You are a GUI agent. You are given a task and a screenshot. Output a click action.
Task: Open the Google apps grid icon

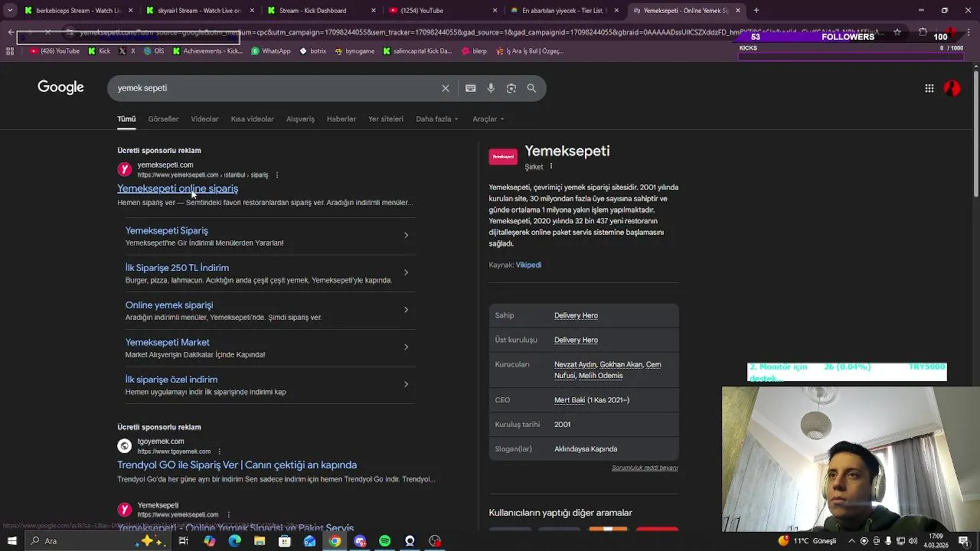coord(929,88)
